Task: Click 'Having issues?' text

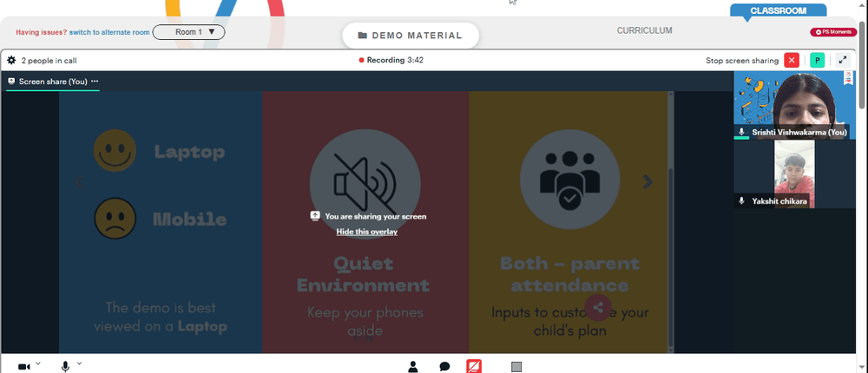Action: [42, 32]
